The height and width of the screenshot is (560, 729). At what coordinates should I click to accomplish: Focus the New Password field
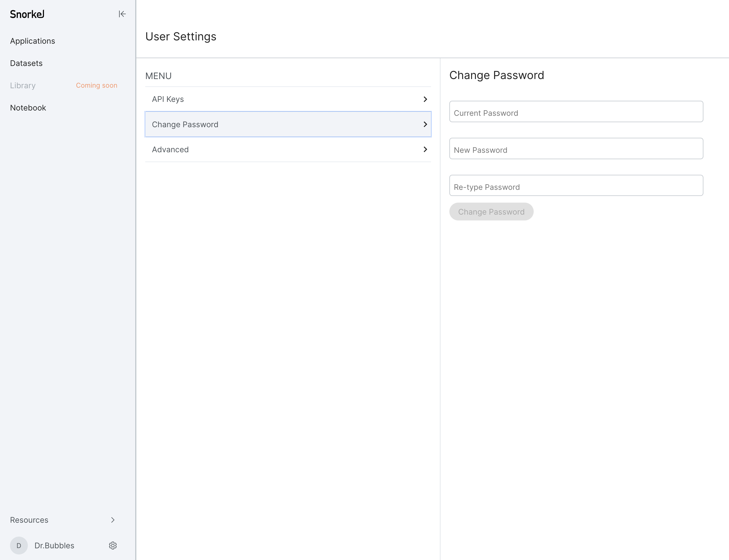pyautogui.click(x=576, y=149)
